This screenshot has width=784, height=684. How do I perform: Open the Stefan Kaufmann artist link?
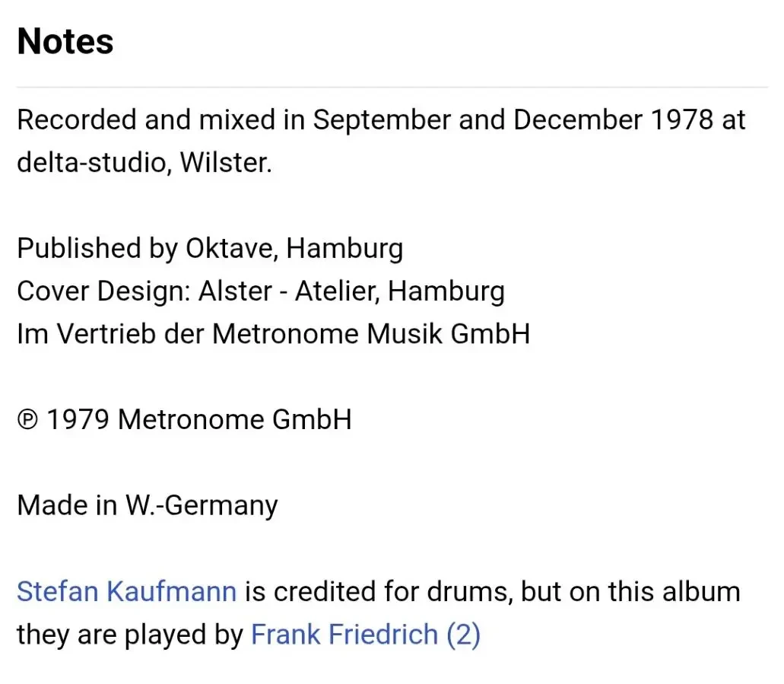(126, 591)
